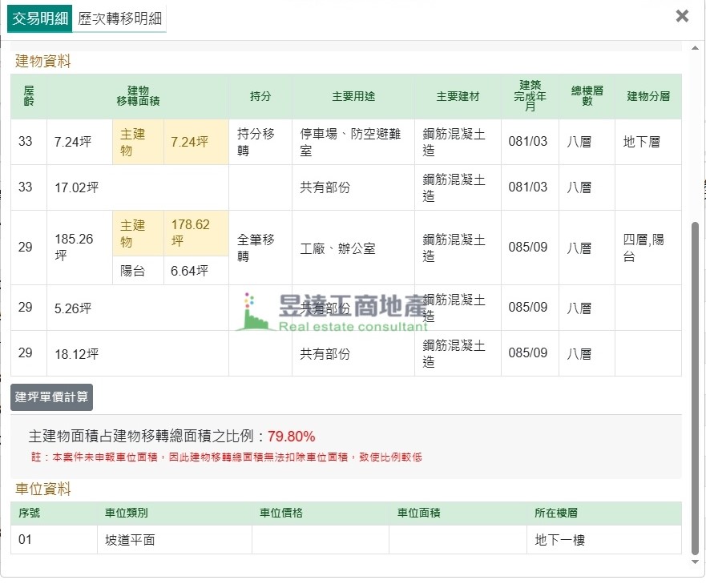The width and height of the screenshot is (706, 588).
Task: Select the 工廠、辦公室 usage cell
Action: (x=337, y=248)
